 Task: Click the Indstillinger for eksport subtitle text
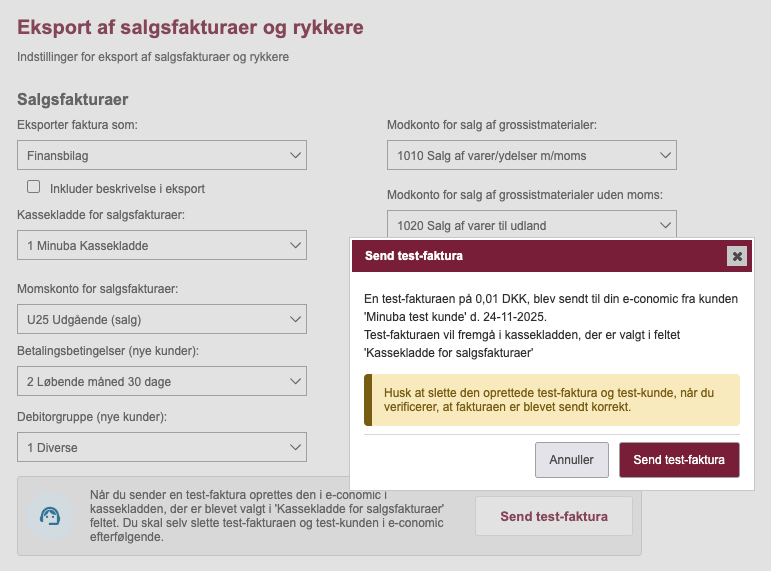(153, 58)
